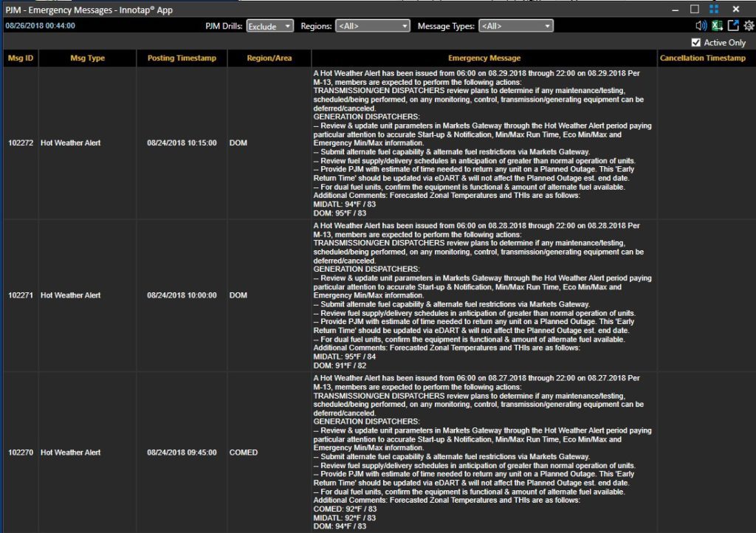Maximize the Innotap App window
Viewport: 756px width, 533px height.
click(694, 9)
